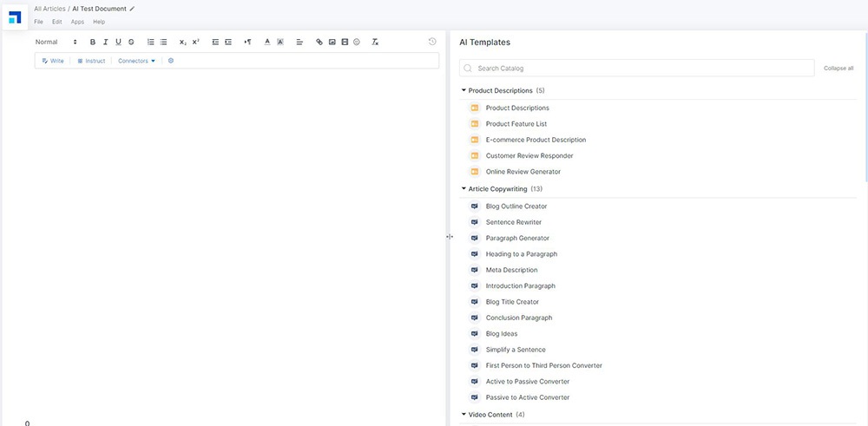This screenshot has width=868, height=426.
Task: Click the superscript icon
Action: pyautogui.click(x=195, y=42)
